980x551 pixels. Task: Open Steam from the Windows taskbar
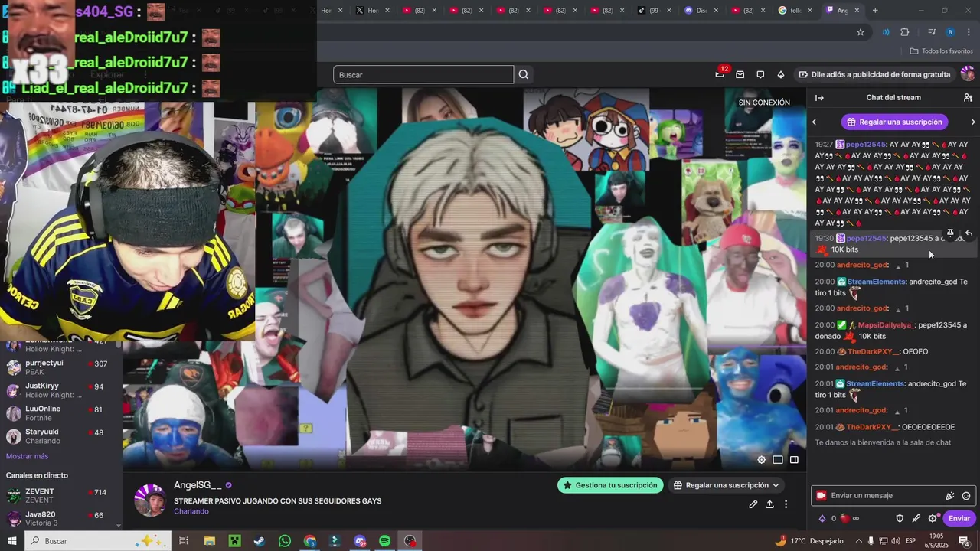[x=260, y=541]
